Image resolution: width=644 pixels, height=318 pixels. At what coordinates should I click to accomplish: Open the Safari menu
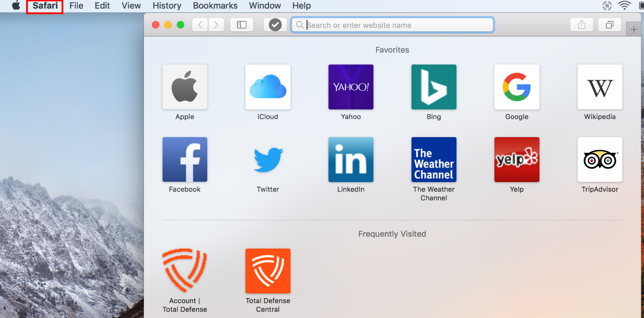(45, 6)
